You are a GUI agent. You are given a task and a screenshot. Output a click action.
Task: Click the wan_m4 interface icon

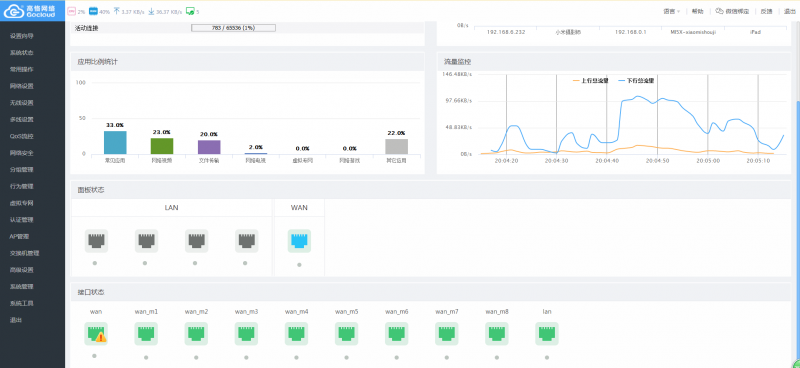296,334
